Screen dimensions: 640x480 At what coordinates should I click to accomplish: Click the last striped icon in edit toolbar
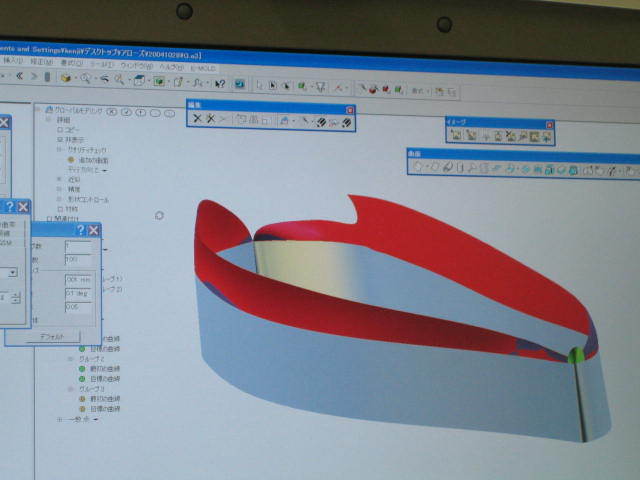347,122
